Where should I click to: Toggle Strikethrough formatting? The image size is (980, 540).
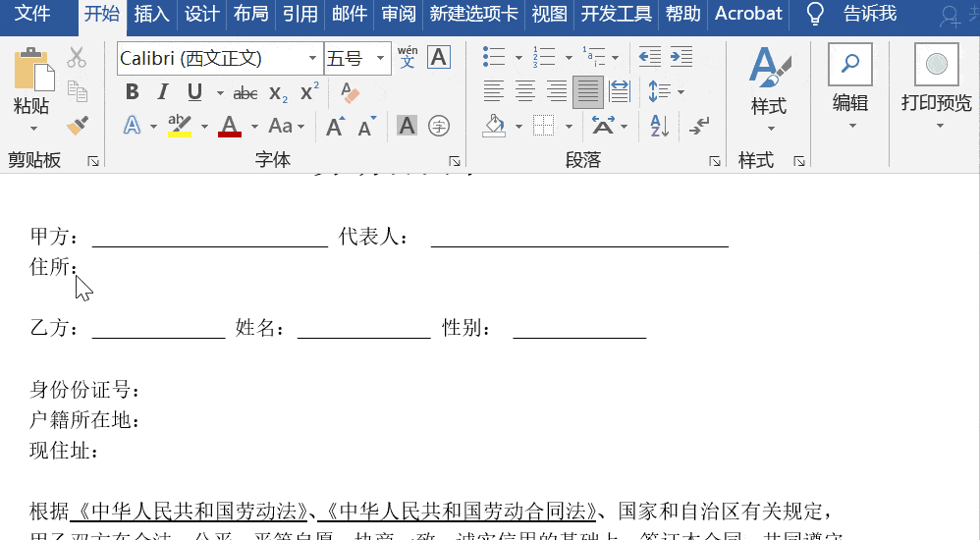[245, 93]
